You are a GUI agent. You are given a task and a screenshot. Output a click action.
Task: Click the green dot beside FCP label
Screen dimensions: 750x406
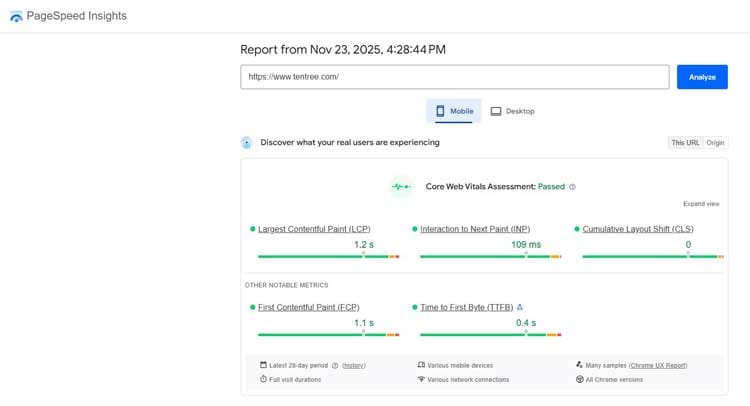(253, 307)
